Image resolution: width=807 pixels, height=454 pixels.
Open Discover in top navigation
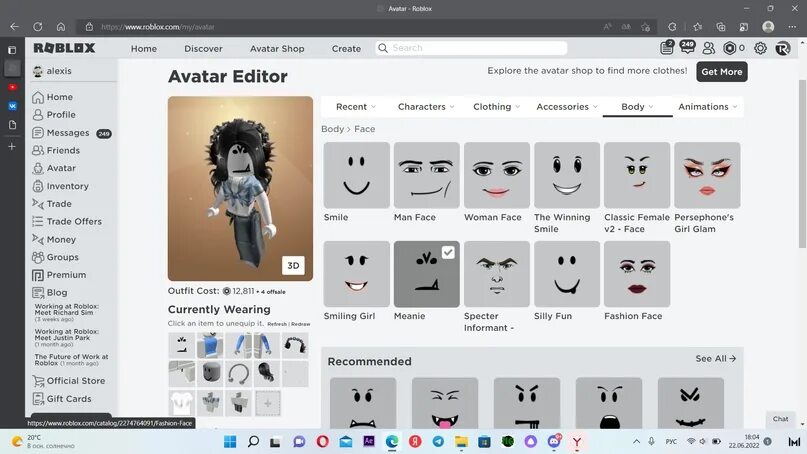[x=203, y=48]
